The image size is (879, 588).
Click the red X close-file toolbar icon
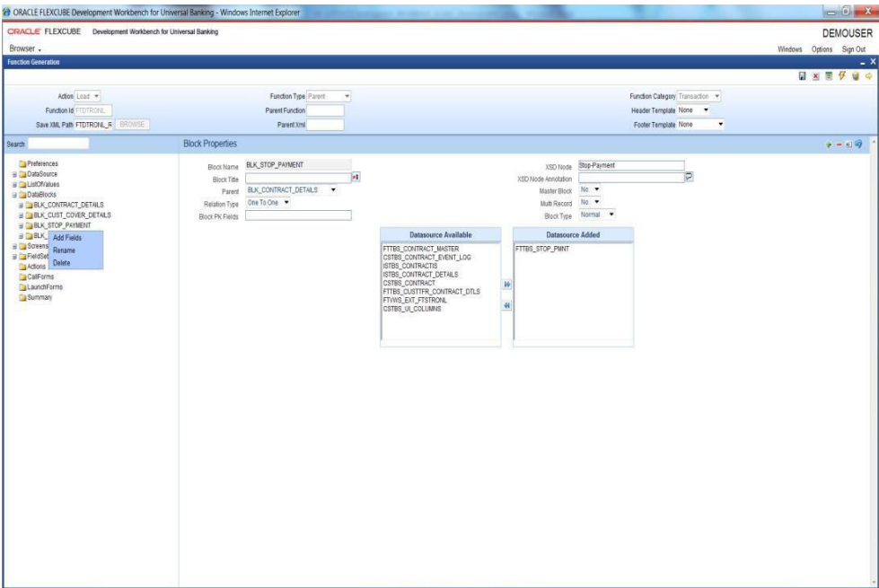[815, 76]
